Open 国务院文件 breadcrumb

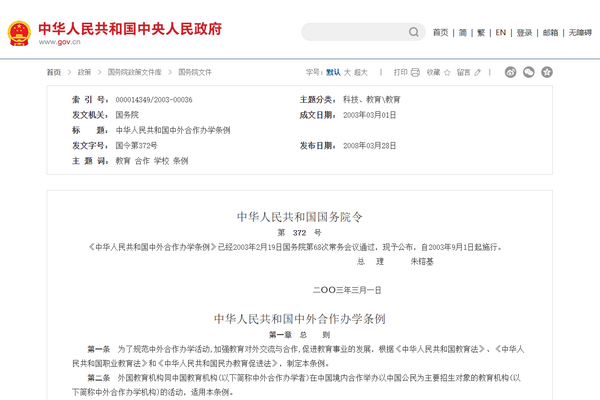pos(195,72)
